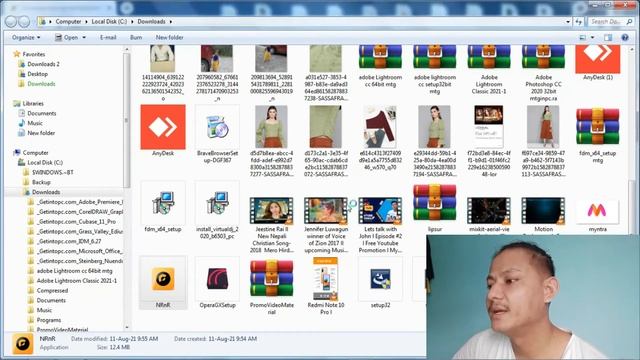This screenshot has width=640, height=360.
Task: Expand breadcrumb arrow after Local Disk (C:)
Action: point(133,22)
